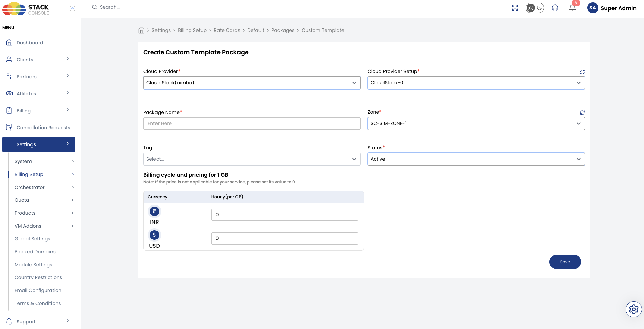The width and height of the screenshot is (644, 329).
Task: Open notifications bell icon
Action: pos(573,8)
